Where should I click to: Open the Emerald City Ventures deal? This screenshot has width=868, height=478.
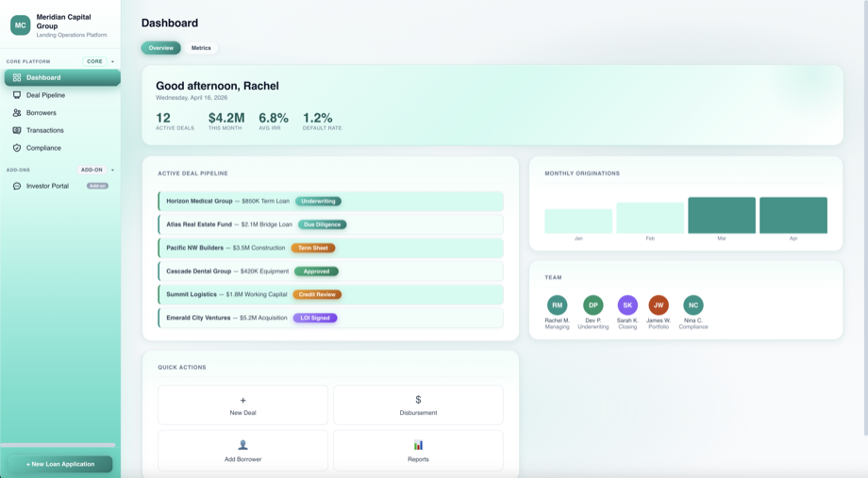tap(331, 318)
